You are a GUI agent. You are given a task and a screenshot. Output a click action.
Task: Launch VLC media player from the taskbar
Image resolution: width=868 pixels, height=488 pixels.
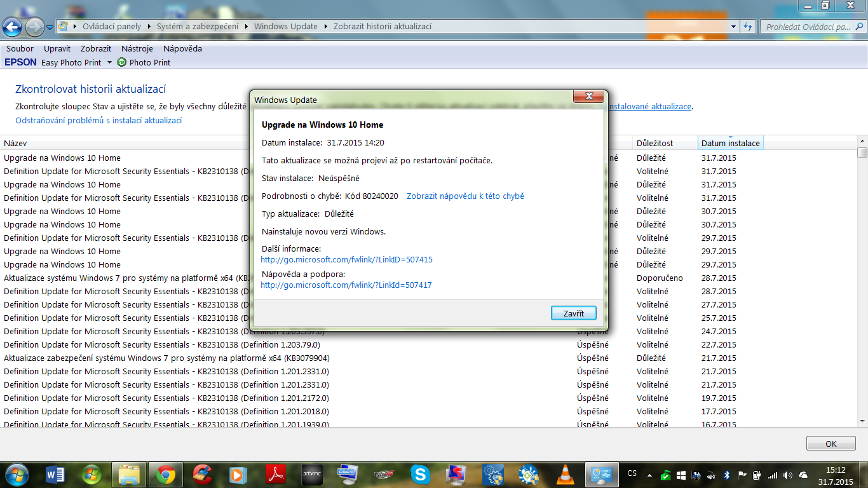(x=565, y=474)
